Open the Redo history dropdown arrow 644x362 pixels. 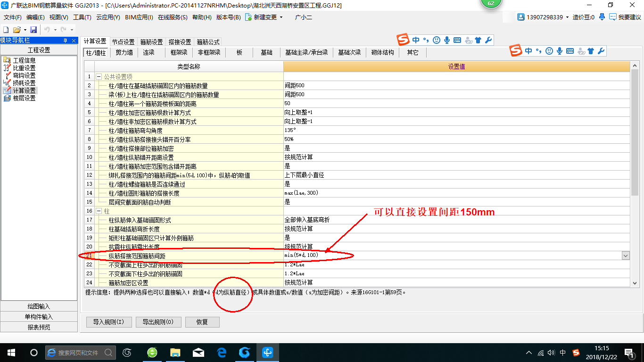pos(71,30)
